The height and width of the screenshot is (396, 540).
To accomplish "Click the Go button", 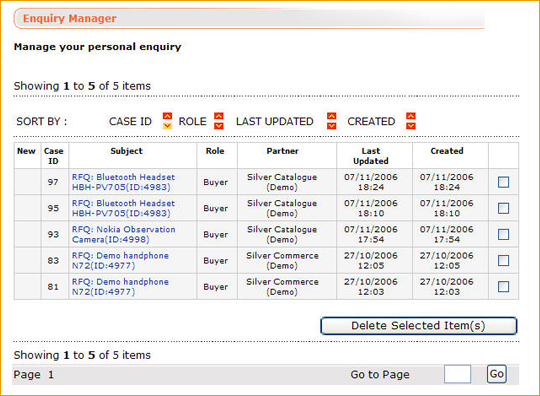I will (497, 374).
